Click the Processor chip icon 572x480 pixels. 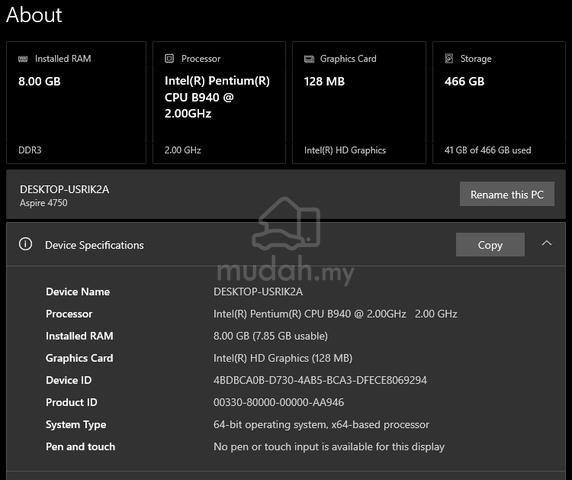click(169, 58)
